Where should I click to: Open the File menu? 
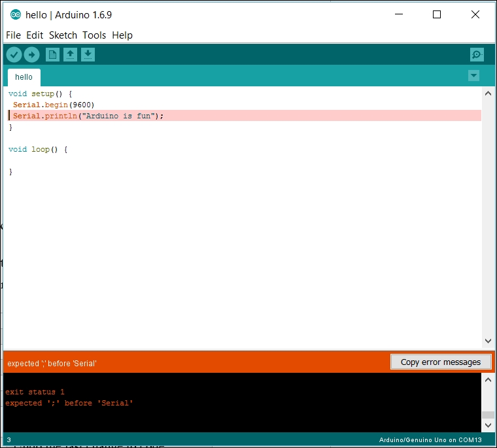tap(13, 35)
